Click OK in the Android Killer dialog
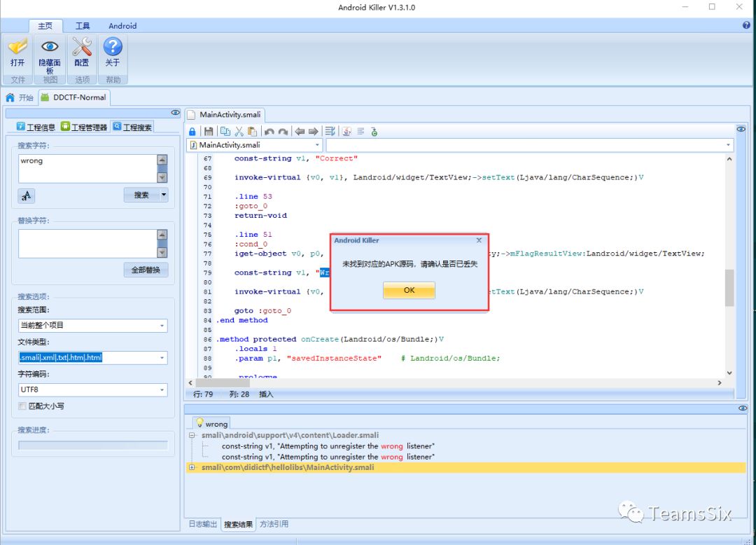 [x=409, y=290]
